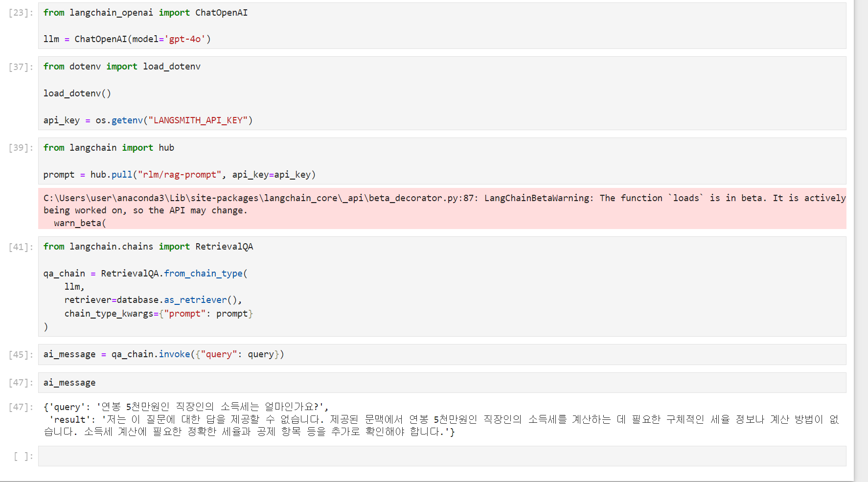Click the [37]: cell prompt
This screenshot has width=868, height=482.
point(21,67)
